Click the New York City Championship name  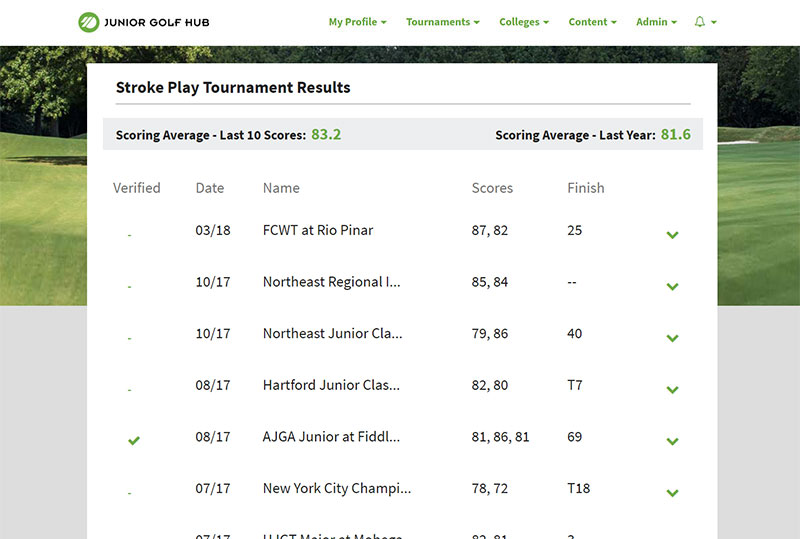[336, 488]
